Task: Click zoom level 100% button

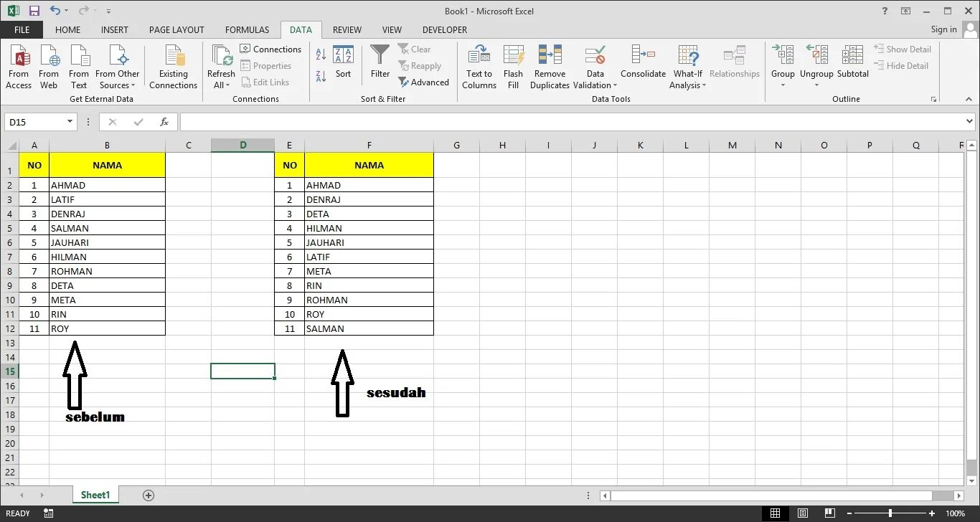Action: pyautogui.click(x=955, y=513)
